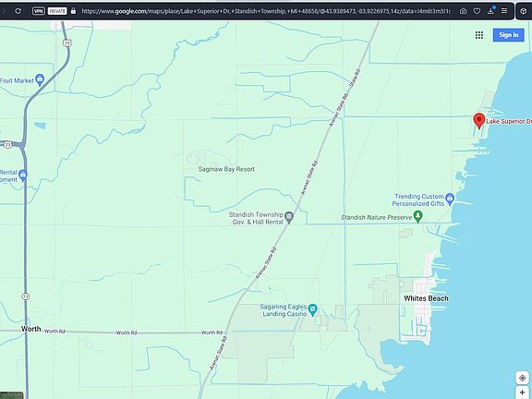
Task: Open the browser downloads icon
Action: click(490, 11)
